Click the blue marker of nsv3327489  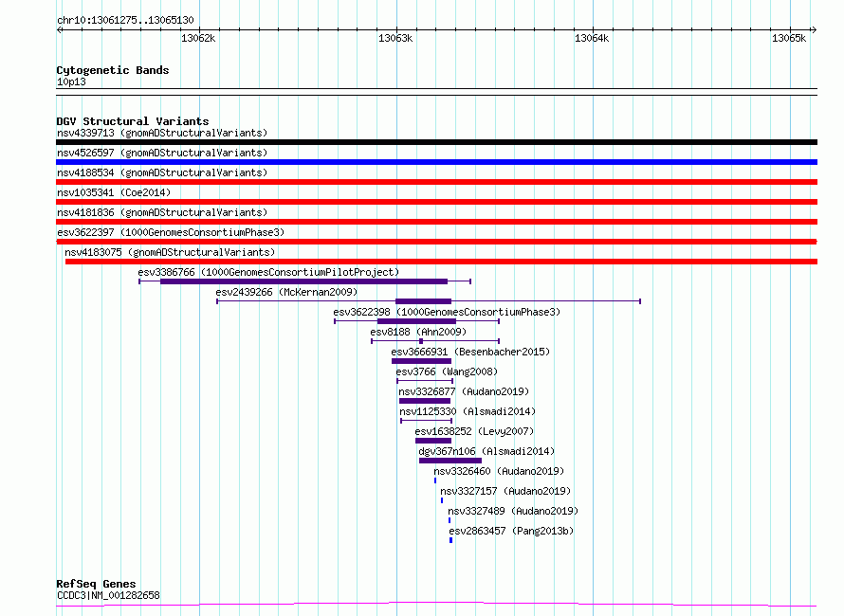pyautogui.click(x=450, y=520)
